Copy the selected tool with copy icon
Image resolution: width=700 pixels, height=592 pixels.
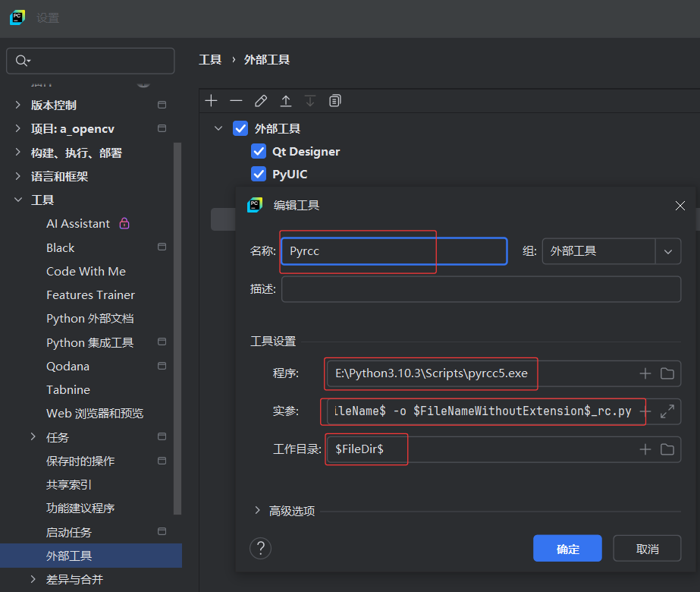coord(334,101)
